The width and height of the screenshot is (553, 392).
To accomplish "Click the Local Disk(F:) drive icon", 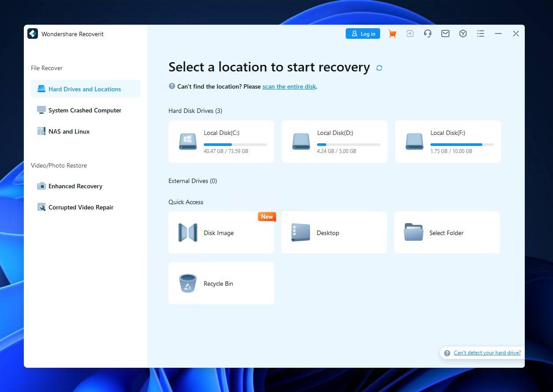I will pos(415,142).
